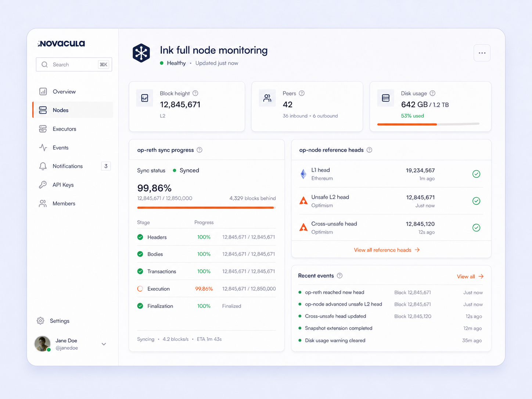Click the Disk usage storage icon
The height and width of the screenshot is (399, 532).
[x=386, y=98]
